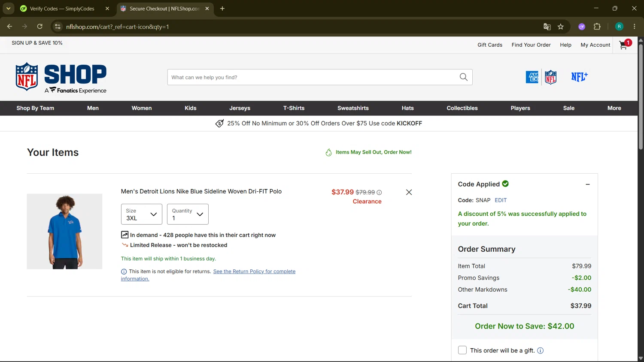This screenshot has height=362, width=644.
Task: Open the Women menu
Action: pos(142,108)
